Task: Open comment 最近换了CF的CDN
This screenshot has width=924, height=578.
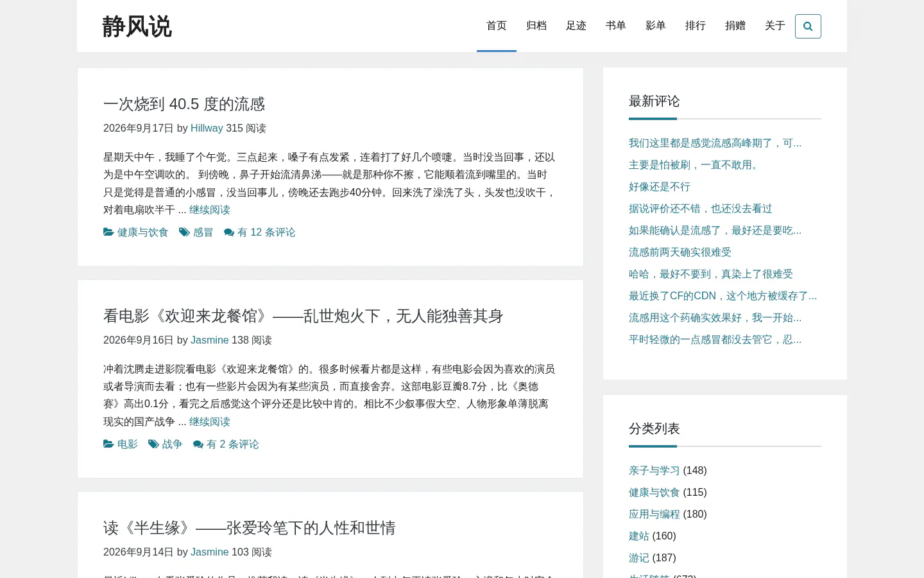Action: point(723,296)
